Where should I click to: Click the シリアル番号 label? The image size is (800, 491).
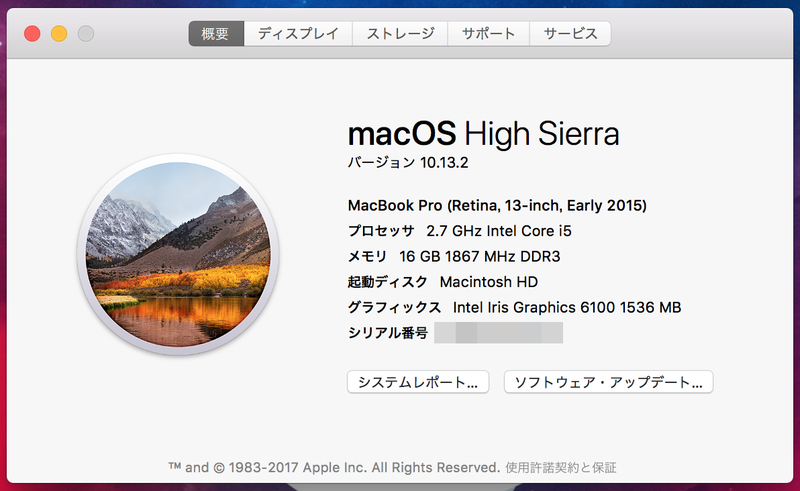point(387,333)
